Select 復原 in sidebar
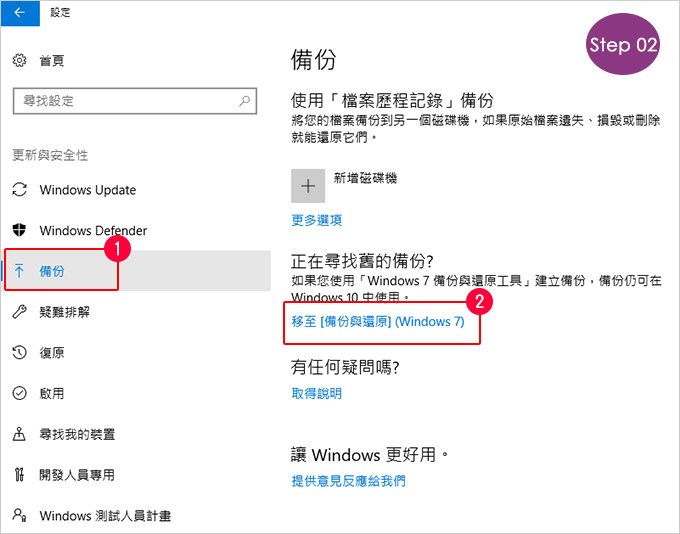 coord(52,353)
